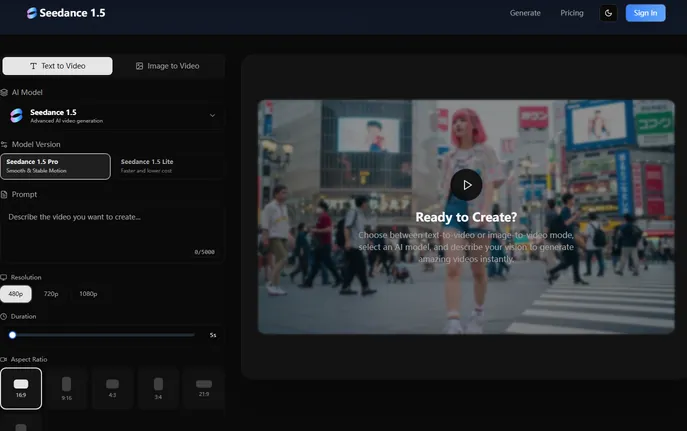Click the Ready to Create? heading

[x=466, y=217]
